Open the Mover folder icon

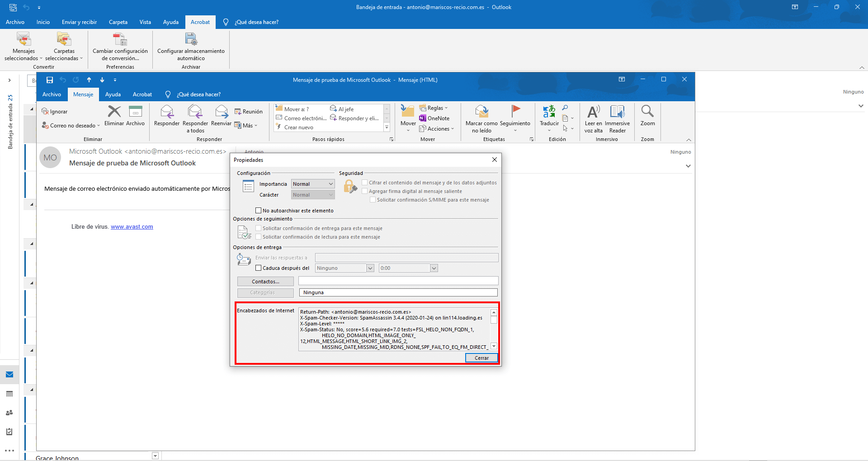coord(408,111)
